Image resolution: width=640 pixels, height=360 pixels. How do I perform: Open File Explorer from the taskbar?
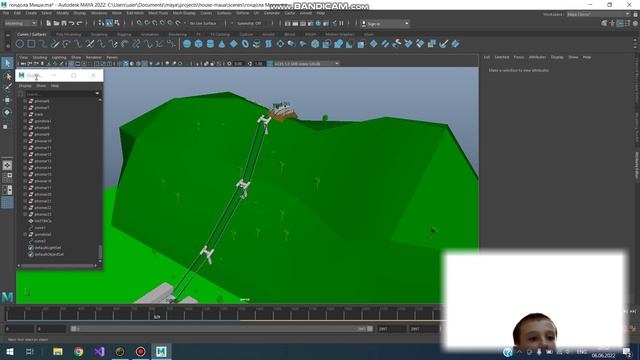coord(58,351)
